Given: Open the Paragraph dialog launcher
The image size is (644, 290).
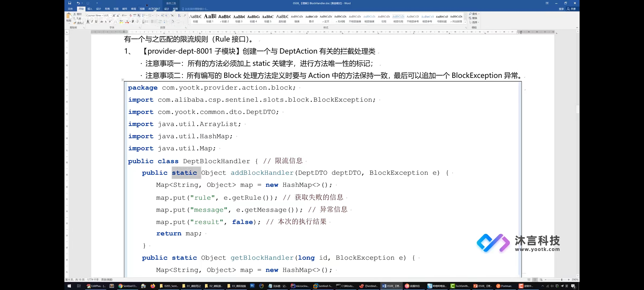Looking at the screenshot, I should [x=186, y=27].
